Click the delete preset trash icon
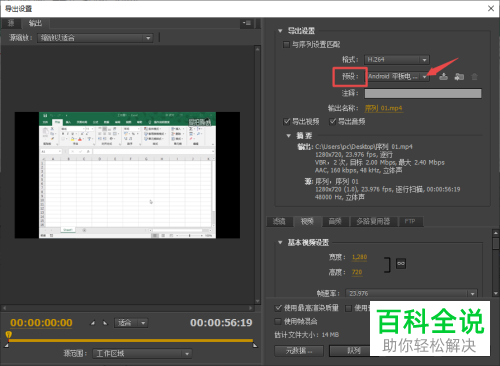The height and width of the screenshot is (366, 500). (x=474, y=77)
